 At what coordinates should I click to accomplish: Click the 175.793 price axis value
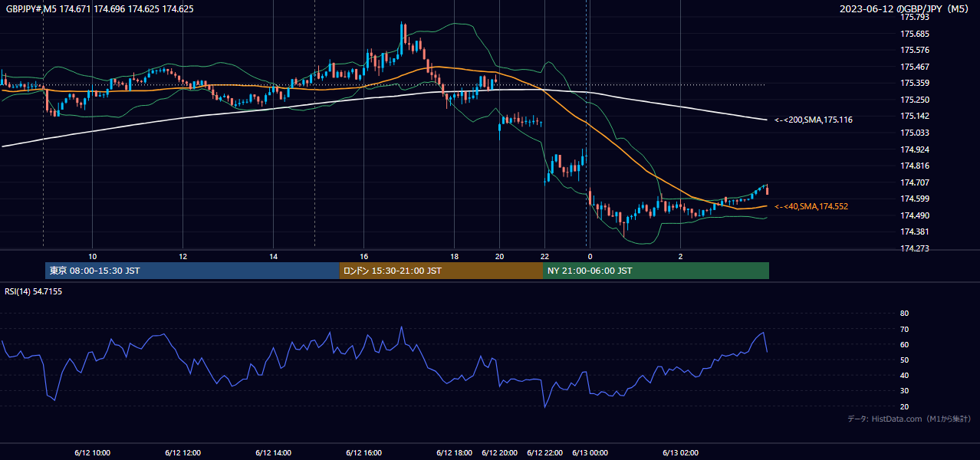914,17
